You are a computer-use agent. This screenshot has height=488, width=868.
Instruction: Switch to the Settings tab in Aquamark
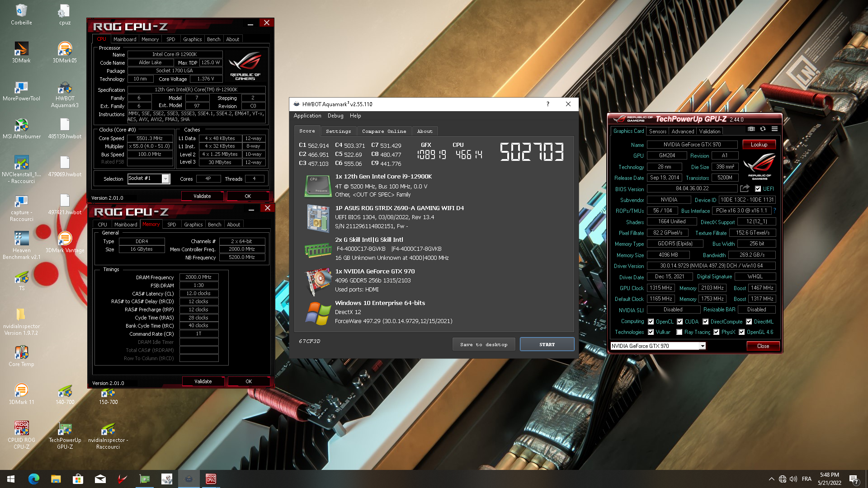click(338, 131)
